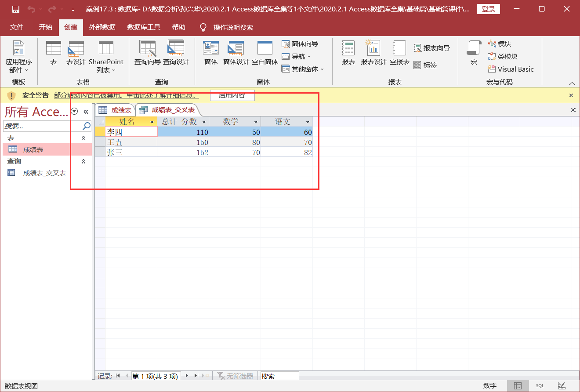Viewport: 580px width, 392px height.
Task: Open the 姓名 column filter dropdown
Action: 152,122
